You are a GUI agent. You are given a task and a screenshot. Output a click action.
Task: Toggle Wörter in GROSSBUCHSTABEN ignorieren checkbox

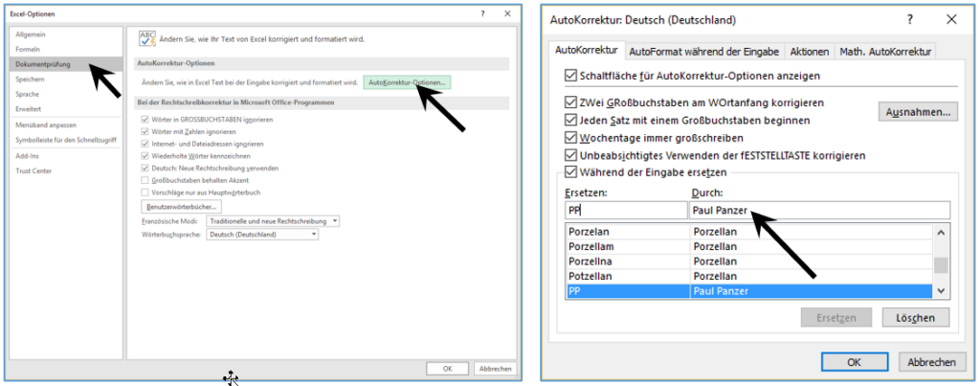(x=145, y=119)
